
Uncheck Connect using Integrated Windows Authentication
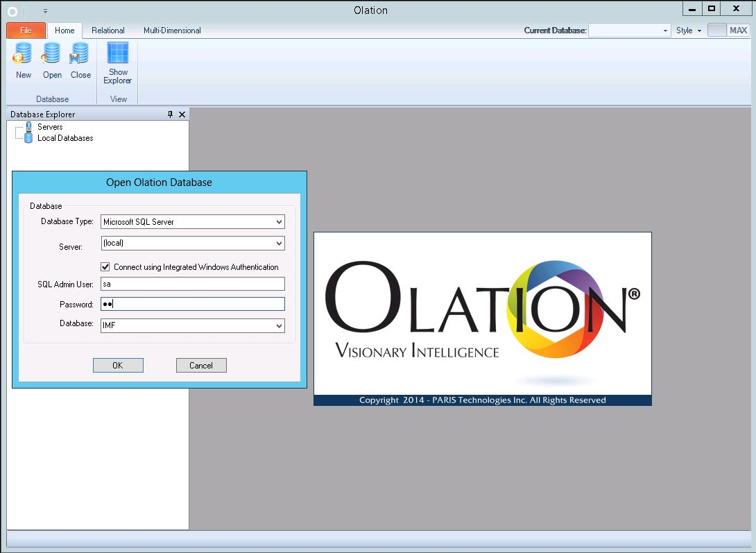[105, 266]
